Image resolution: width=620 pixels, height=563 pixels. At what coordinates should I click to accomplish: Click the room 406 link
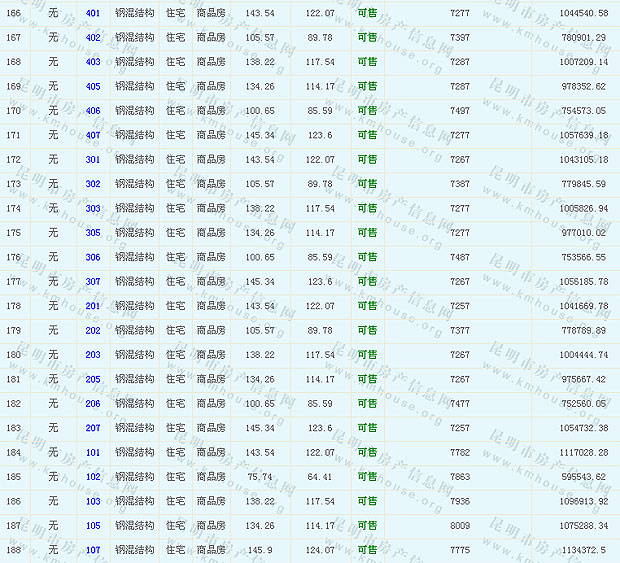click(93, 111)
